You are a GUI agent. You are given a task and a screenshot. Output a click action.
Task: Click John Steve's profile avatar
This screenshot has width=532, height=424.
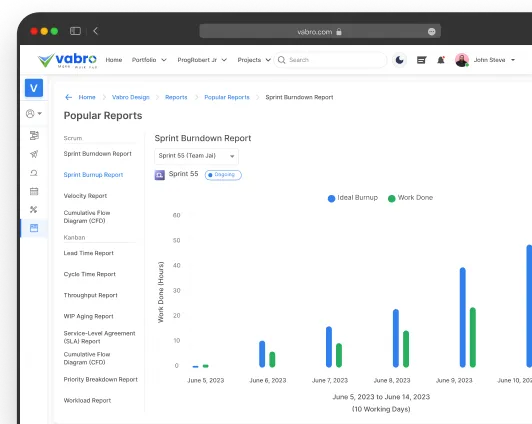pyautogui.click(x=462, y=60)
